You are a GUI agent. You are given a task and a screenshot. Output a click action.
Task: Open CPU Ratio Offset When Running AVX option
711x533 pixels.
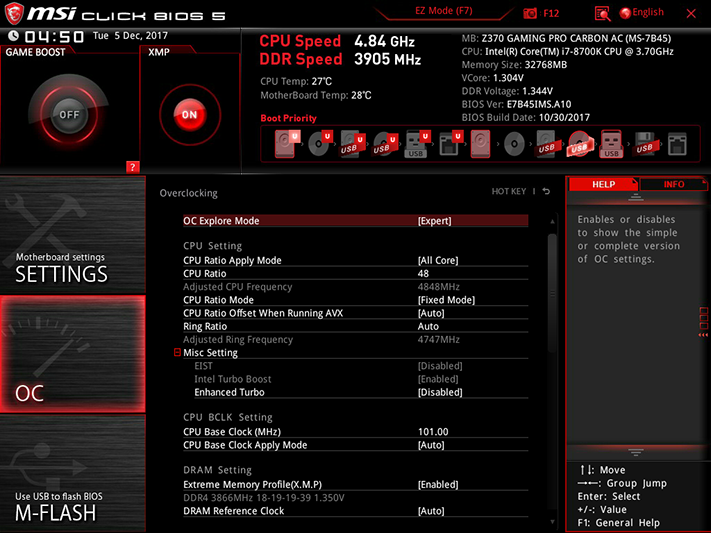pyautogui.click(x=356, y=313)
